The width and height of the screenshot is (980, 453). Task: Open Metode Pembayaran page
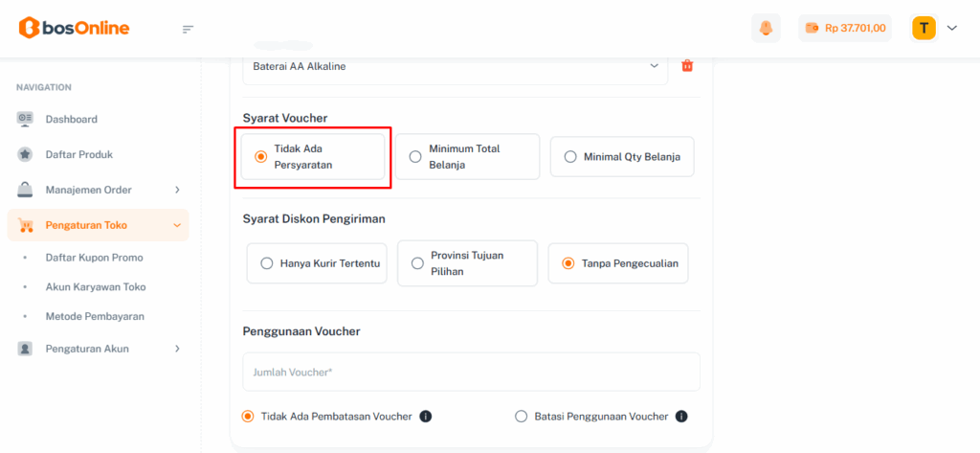[97, 316]
